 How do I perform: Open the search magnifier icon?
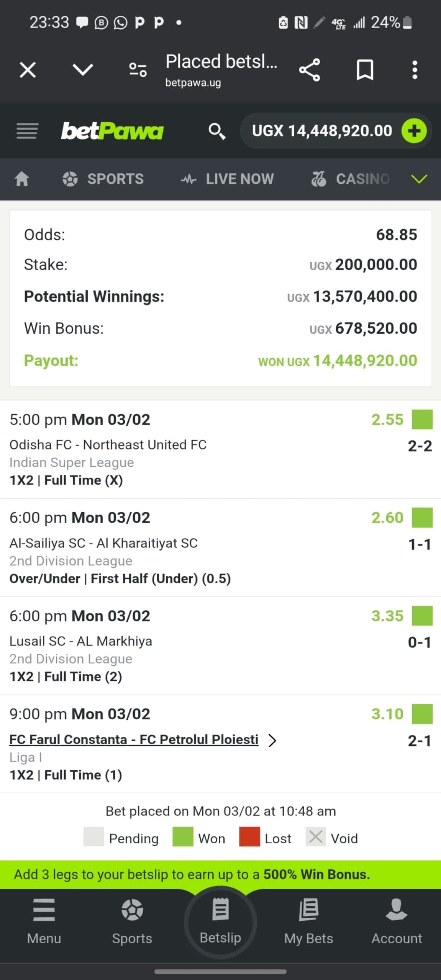216,131
